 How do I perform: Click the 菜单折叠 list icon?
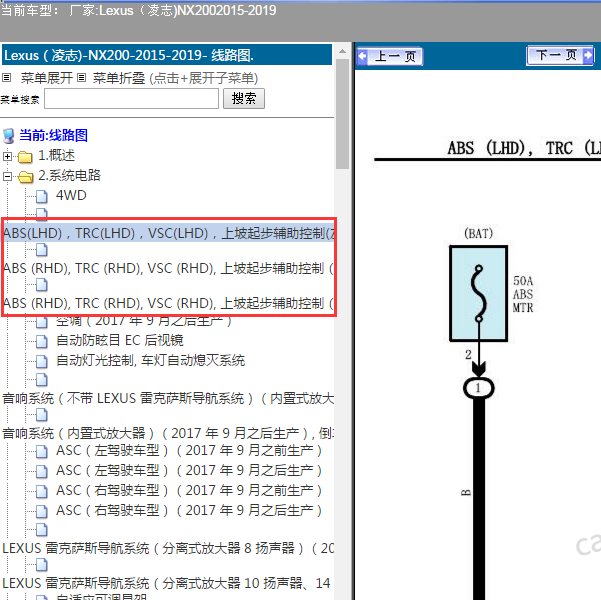pos(81,78)
